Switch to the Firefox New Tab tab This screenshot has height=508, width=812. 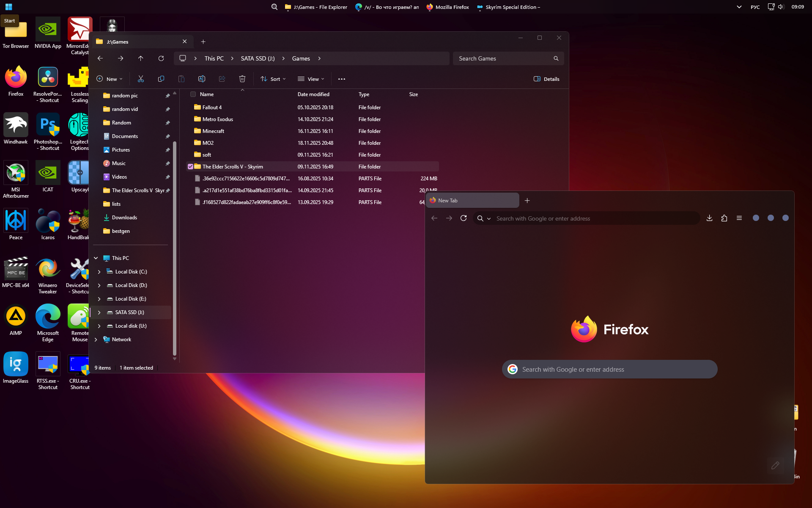point(472,201)
